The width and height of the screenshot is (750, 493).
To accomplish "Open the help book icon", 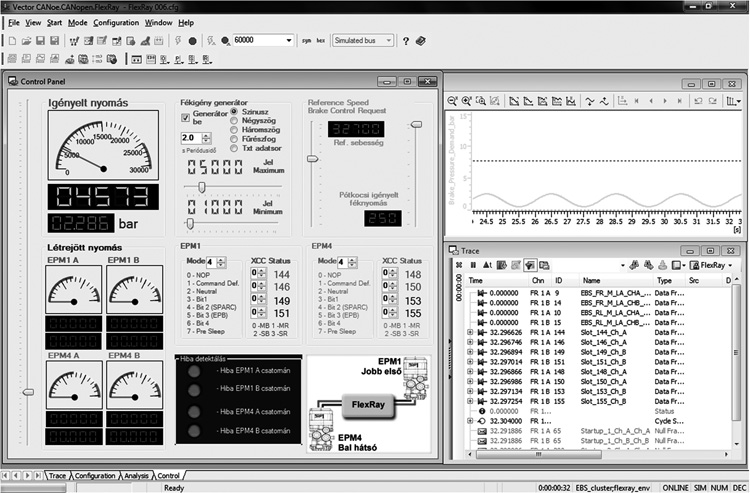I will (x=420, y=41).
